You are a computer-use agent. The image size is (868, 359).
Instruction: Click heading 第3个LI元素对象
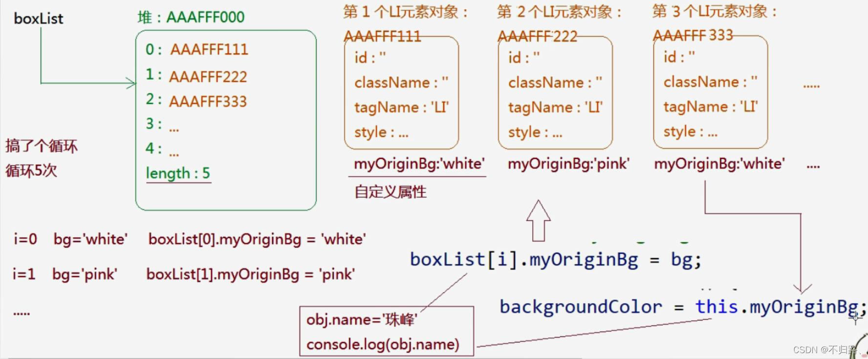click(x=715, y=11)
